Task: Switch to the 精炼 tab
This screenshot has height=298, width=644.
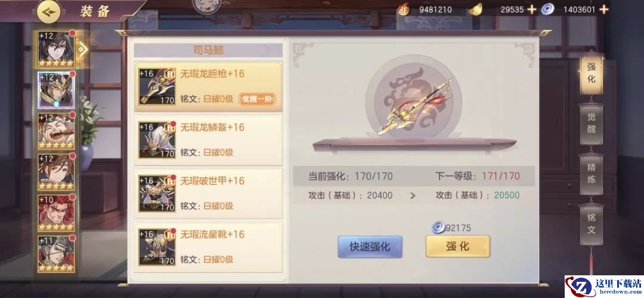Action: pos(591,173)
